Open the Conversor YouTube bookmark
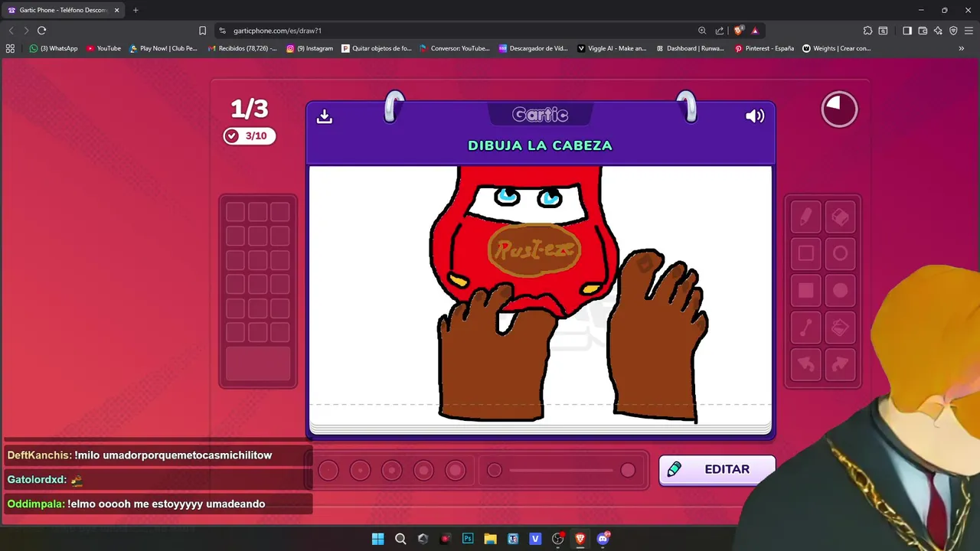This screenshot has width=980, height=551. pyautogui.click(x=455, y=48)
